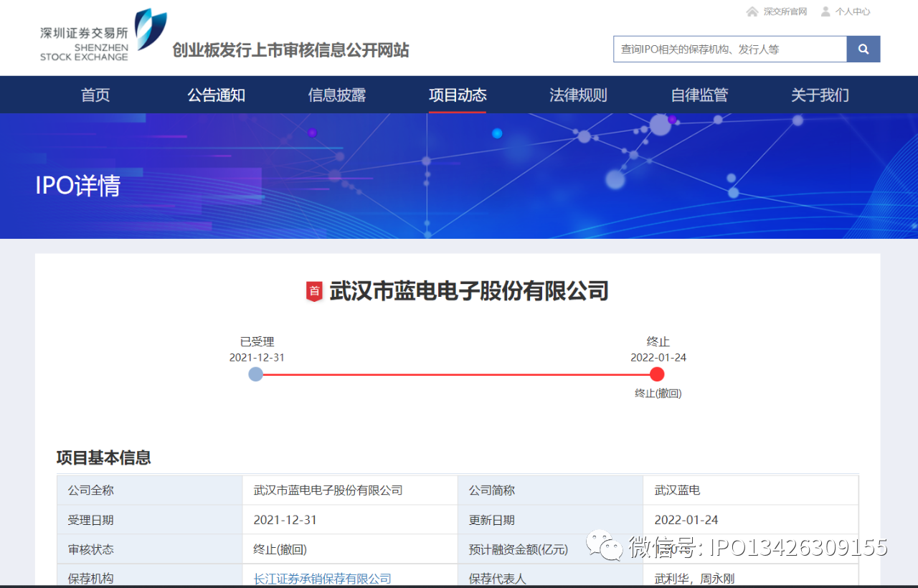Click the home icon beside 深交所官网
Screen dimensions: 918x588
[752, 11]
